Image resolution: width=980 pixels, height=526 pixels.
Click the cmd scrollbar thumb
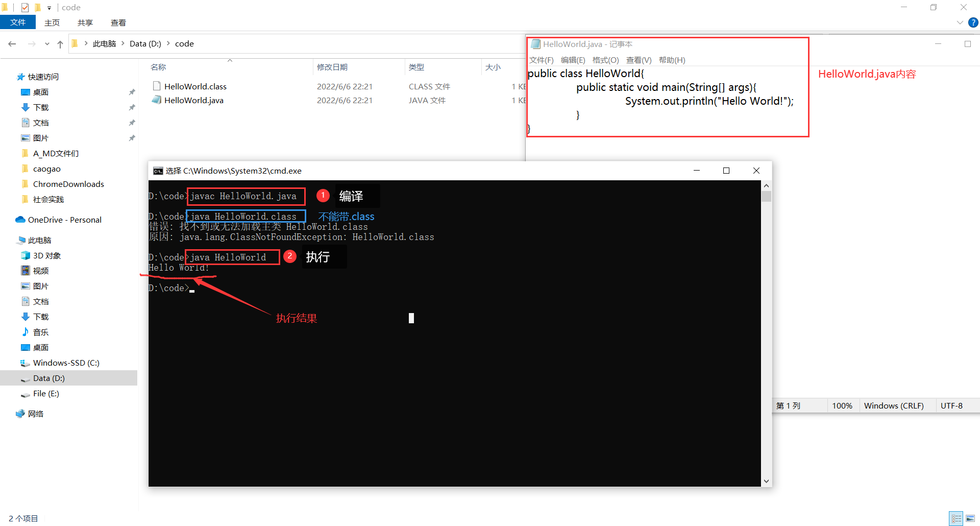coord(766,197)
